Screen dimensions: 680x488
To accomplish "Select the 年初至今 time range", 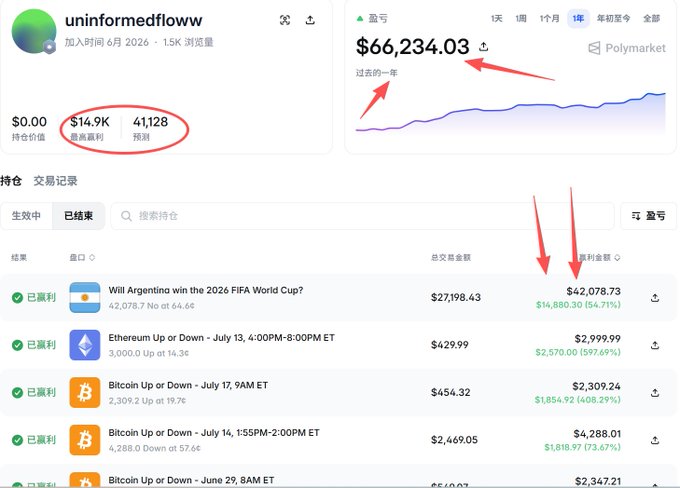I will click(614, 19).
